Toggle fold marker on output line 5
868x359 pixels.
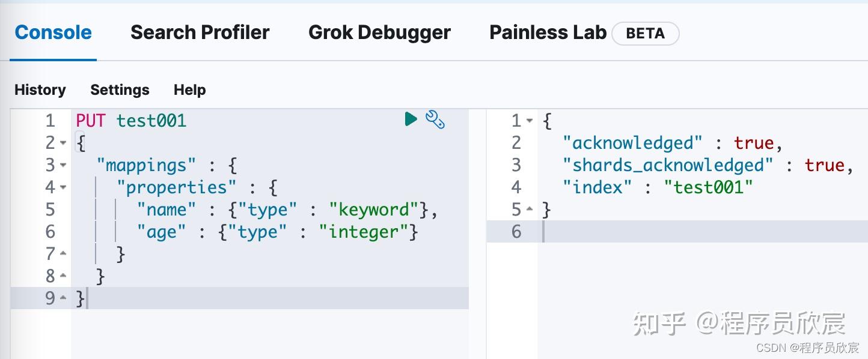(x=530, y=210)
